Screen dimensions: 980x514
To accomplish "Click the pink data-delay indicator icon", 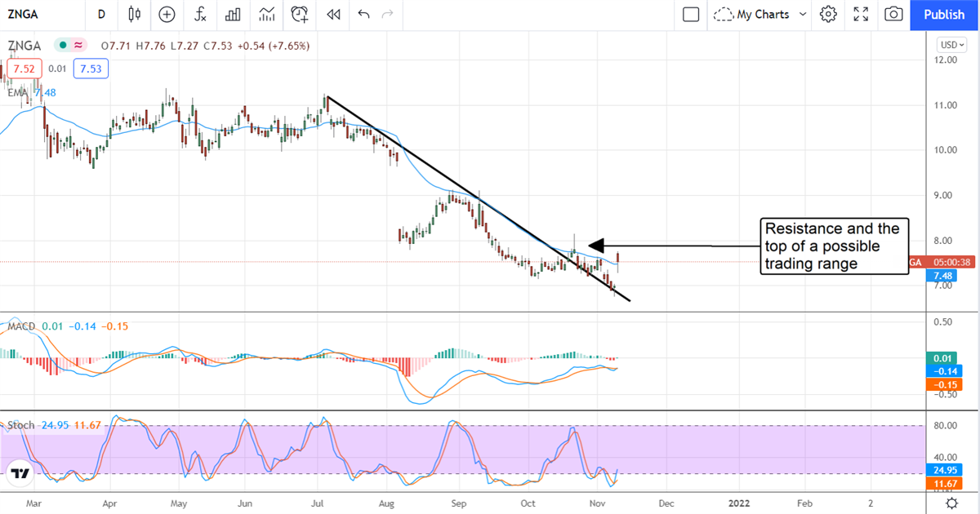I will coord(78,46).
